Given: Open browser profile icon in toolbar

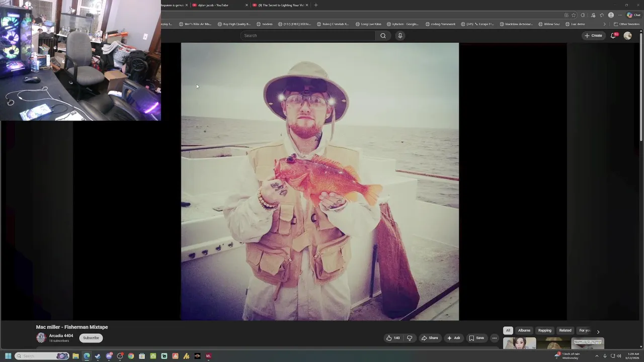Looking at the screenshot, I should coord(611,15).
